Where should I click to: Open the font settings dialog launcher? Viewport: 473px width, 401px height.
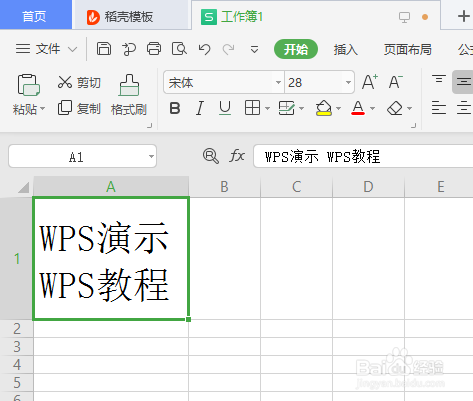coord(414,126)
